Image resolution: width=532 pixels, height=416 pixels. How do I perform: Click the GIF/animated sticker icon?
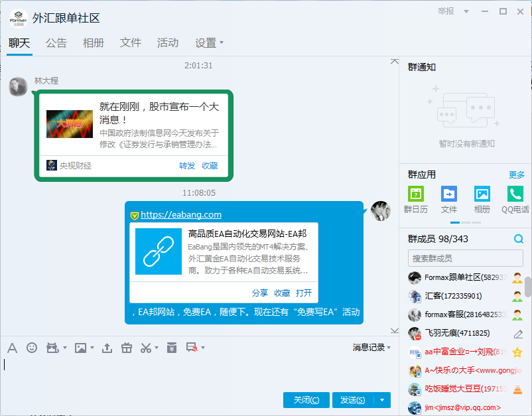pos(52,348)
